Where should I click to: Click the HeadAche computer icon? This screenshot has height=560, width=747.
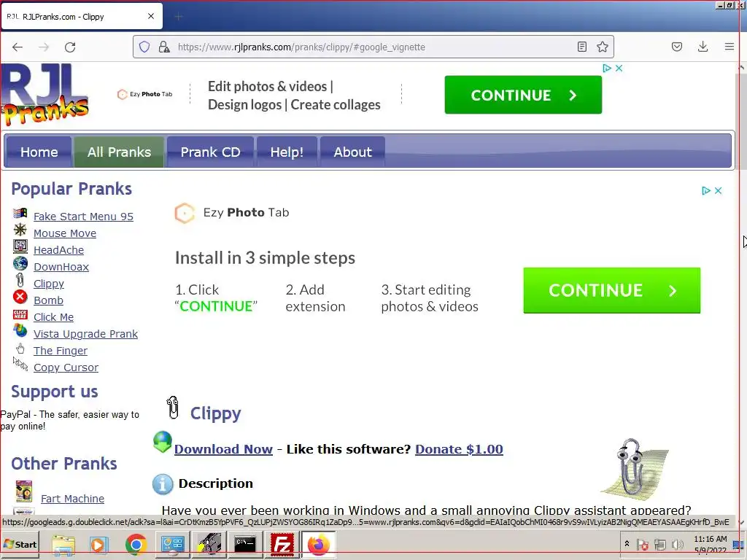(20, 246)
